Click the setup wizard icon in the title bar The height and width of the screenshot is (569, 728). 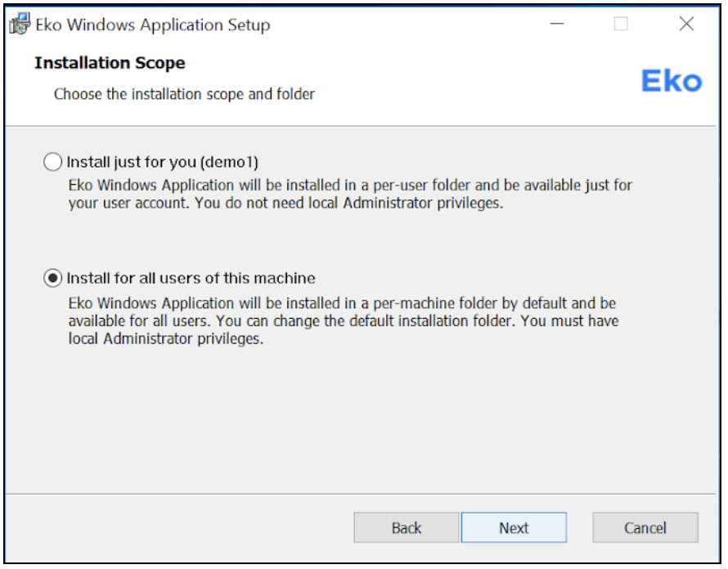tap(19, 25)
